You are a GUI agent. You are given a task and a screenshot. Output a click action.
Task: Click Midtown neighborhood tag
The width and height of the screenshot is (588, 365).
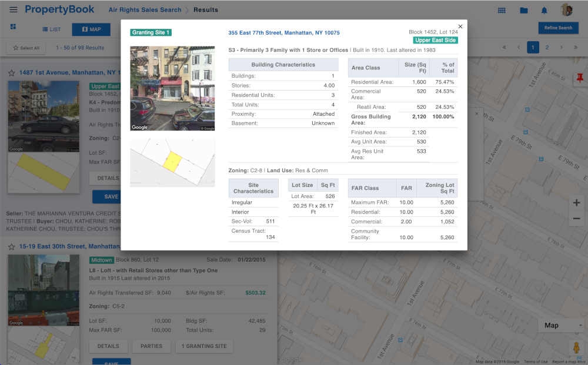[x=102, y=260]
